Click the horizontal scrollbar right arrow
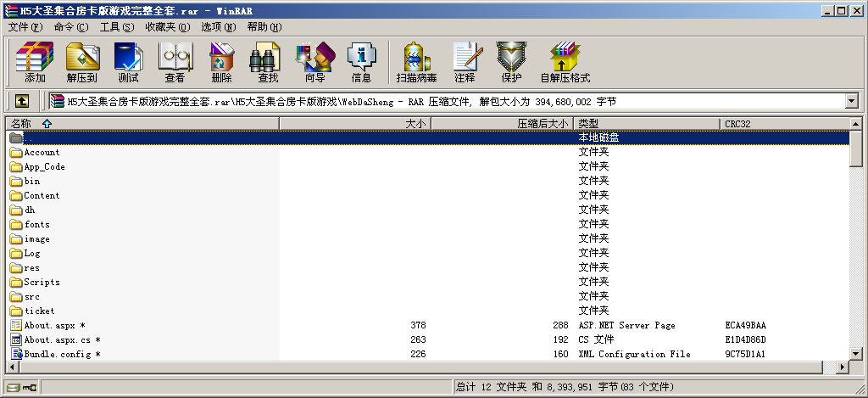 (842, 367)
